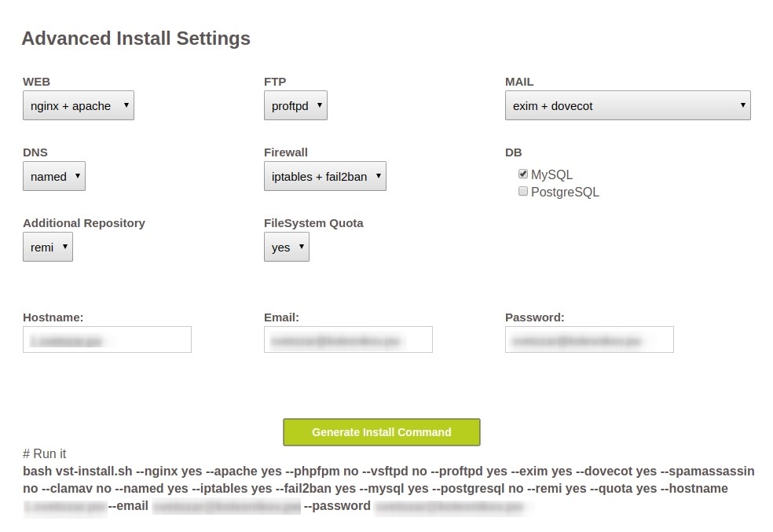Focus the Email text field
This screenshot has height=532, width=773.
pyautogui.click(x=348, y=339)
